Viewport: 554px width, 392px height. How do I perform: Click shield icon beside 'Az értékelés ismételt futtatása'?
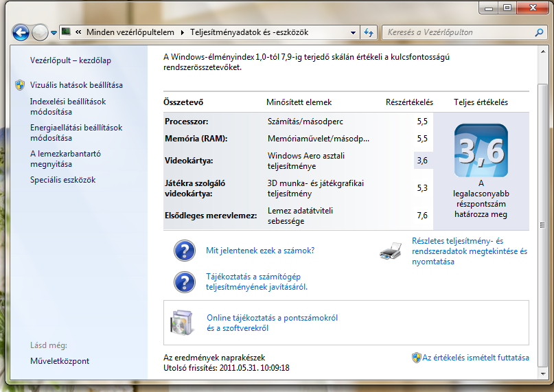pyautogui.click(x=417, y=358)
